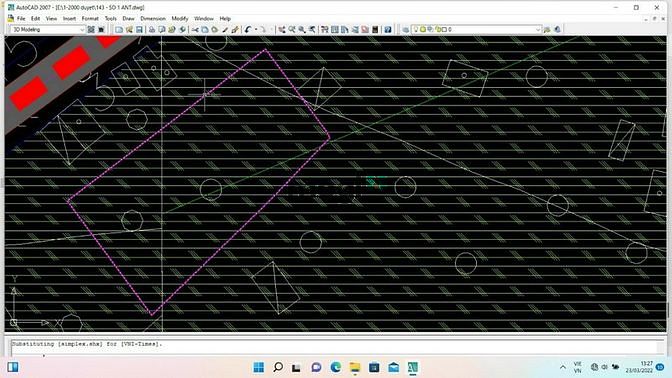This screenshot has width=672, height=378.
Task: Expand the layer 0 dropdown list
Action: 538,30
